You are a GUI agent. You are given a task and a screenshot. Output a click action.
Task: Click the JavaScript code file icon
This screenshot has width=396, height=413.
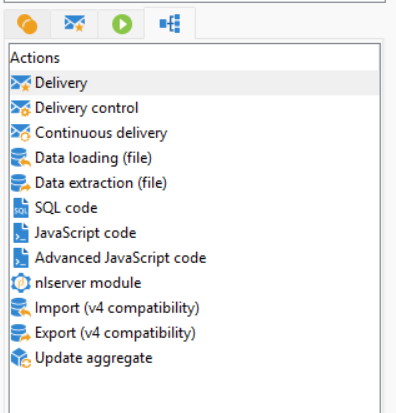click(21, 233)
